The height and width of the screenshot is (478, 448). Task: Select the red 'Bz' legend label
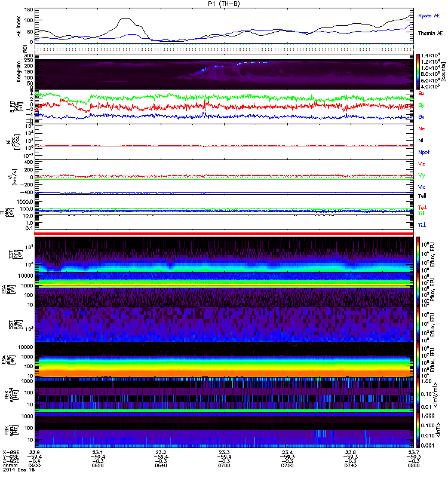coord(421,93)
